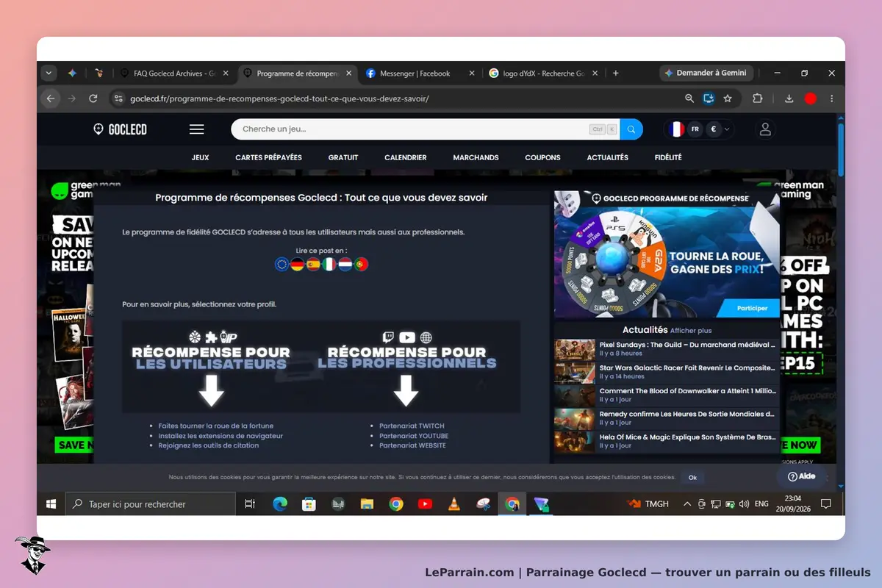Open Partenariat TWITCH link

pos(412,426)
